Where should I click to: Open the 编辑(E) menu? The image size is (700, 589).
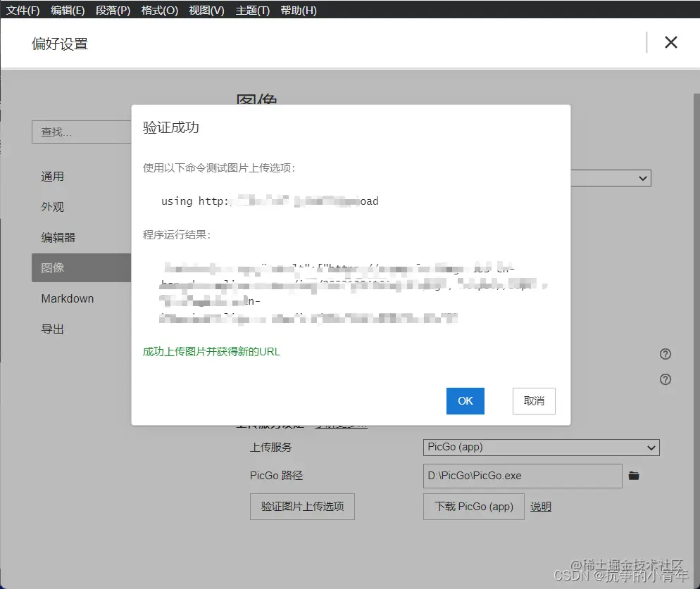68,10
